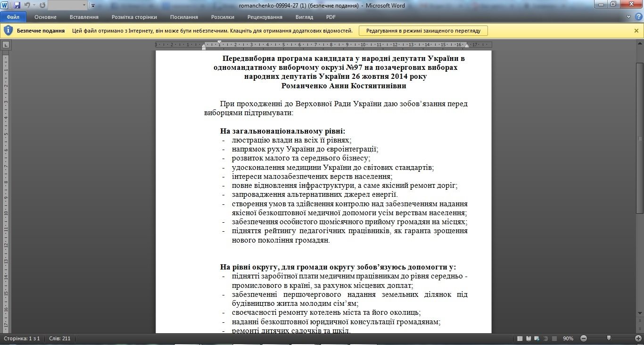
Task: Open the PDF ribbon tab
Action: pyautogui.click(x=331, y=17)
